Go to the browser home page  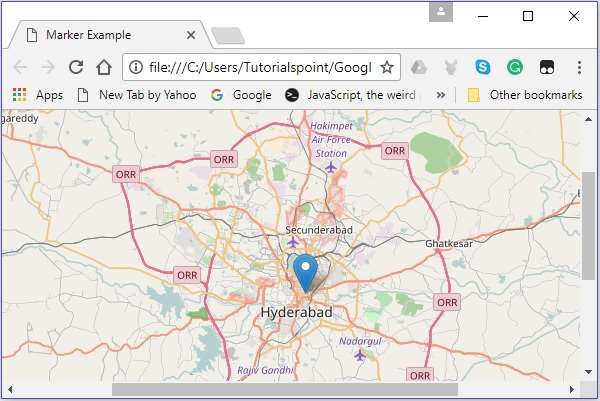point(103,67)
